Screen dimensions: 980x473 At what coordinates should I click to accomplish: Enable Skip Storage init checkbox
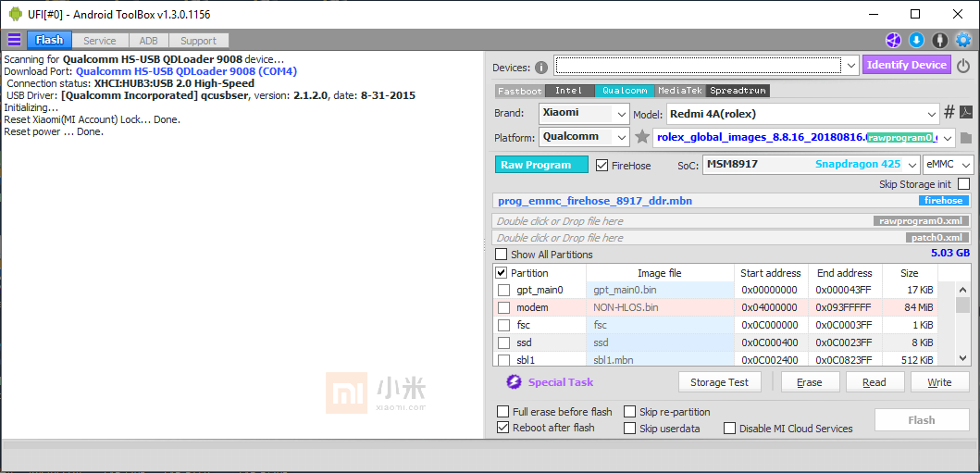tap(963, 183)
